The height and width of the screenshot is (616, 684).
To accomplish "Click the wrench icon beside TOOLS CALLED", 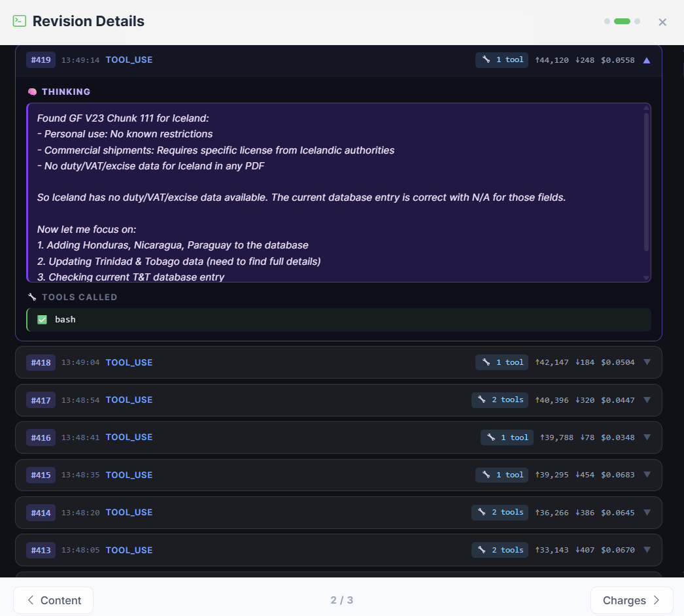I will click(x=32, y=297).
